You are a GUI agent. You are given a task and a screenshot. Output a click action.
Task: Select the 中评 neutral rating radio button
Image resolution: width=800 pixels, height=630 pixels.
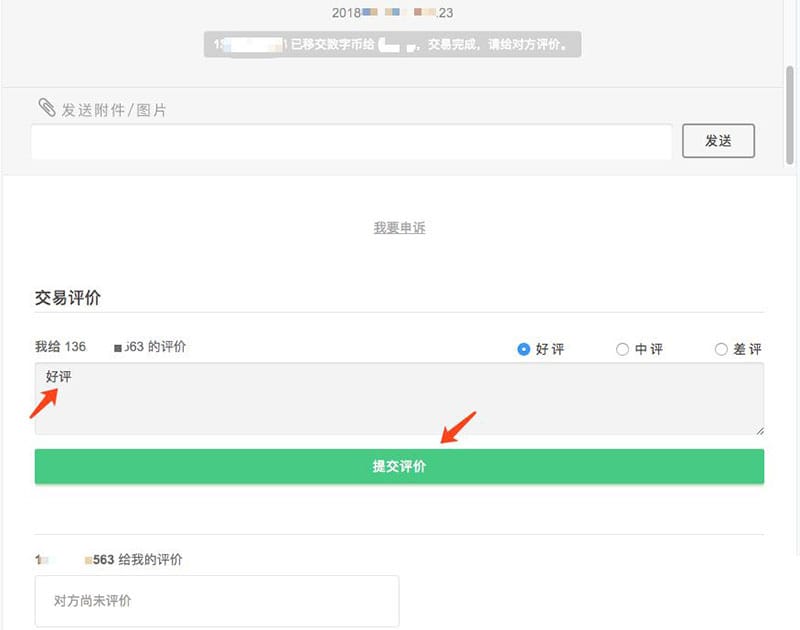click(622, 349)
